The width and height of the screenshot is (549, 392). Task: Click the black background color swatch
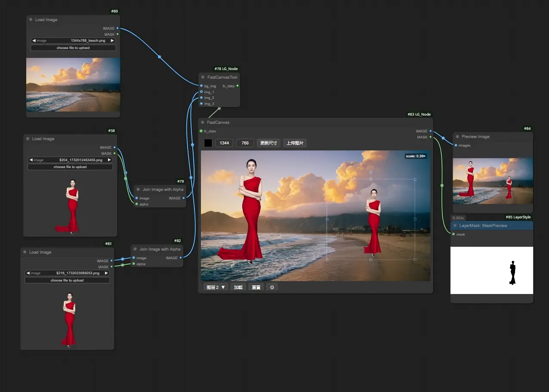tap(208, 143)
